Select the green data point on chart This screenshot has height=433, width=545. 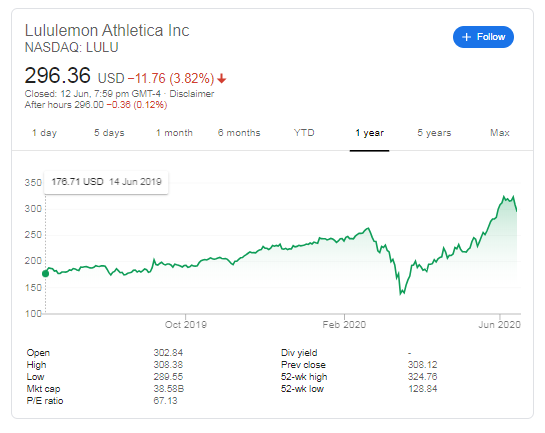pyautogui.click(x=46, y=273)
